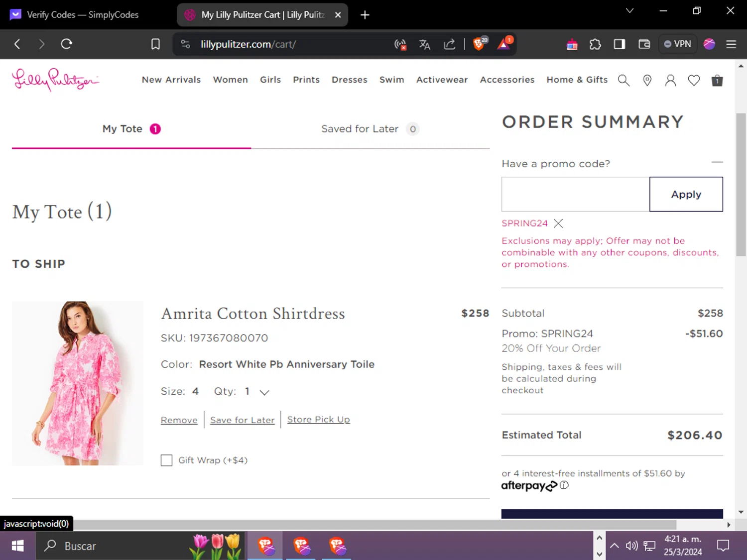Viewport: 747px width, 560px height.
Task: Apply the promo code
Action: 686,194
